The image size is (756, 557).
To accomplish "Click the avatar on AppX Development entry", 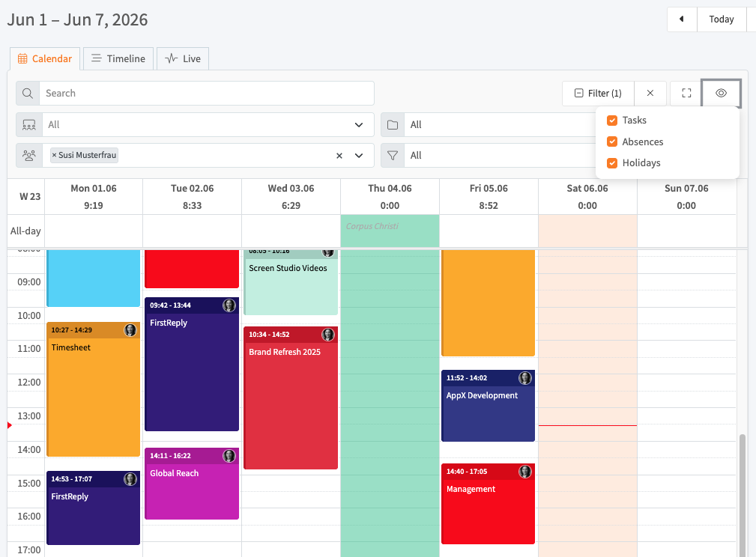I will [525, 378].
